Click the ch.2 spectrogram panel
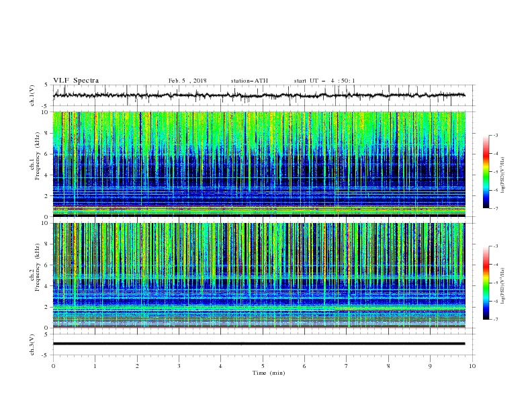This screenshot has width=532, height=411. tap(259, 275)
